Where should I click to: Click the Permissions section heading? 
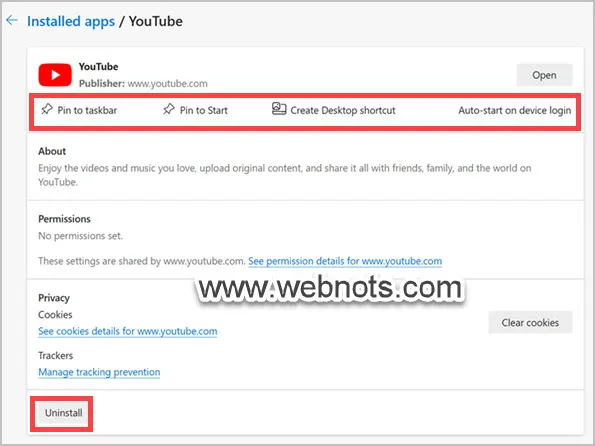pos(64,219)
